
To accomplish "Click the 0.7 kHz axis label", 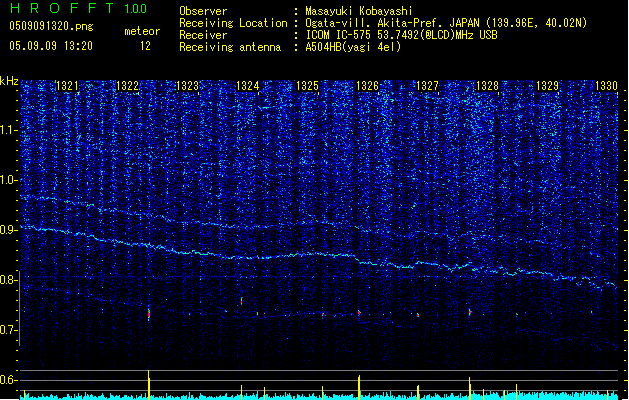I will (9, 330).
